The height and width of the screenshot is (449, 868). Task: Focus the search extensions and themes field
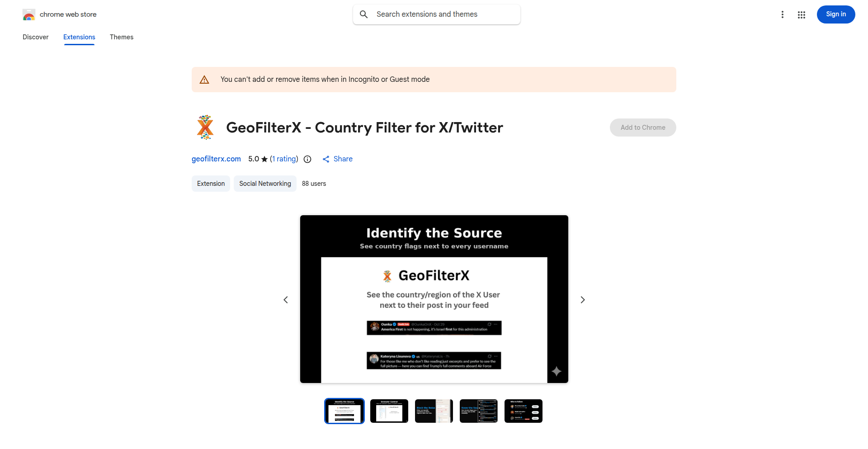click(437, 14)
